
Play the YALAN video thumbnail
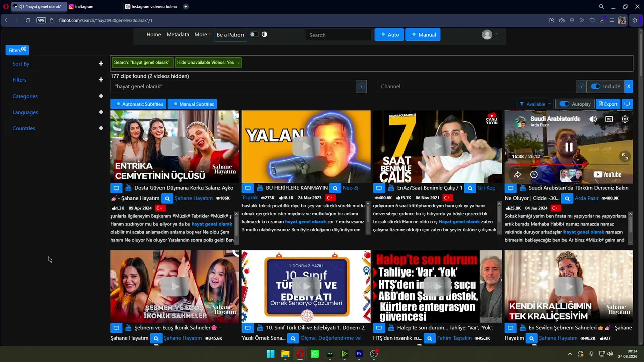point(306,146)
